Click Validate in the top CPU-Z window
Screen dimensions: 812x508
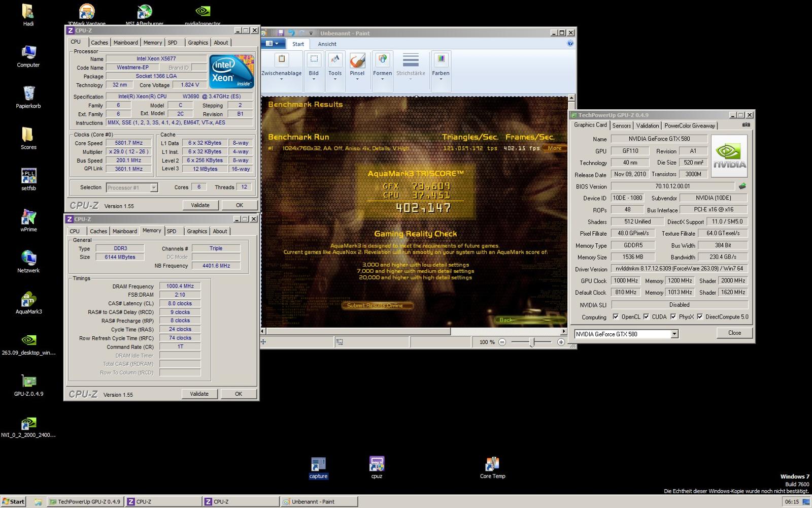(x=200, y=205)
